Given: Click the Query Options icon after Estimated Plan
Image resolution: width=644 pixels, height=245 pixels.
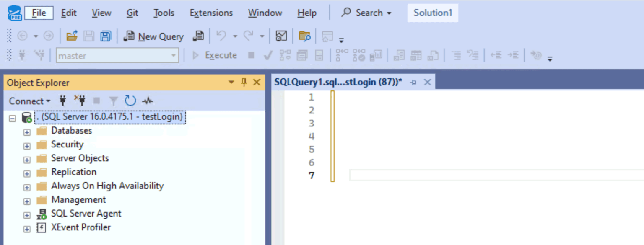Looking at the screenshot, I should tap(302, 55).
